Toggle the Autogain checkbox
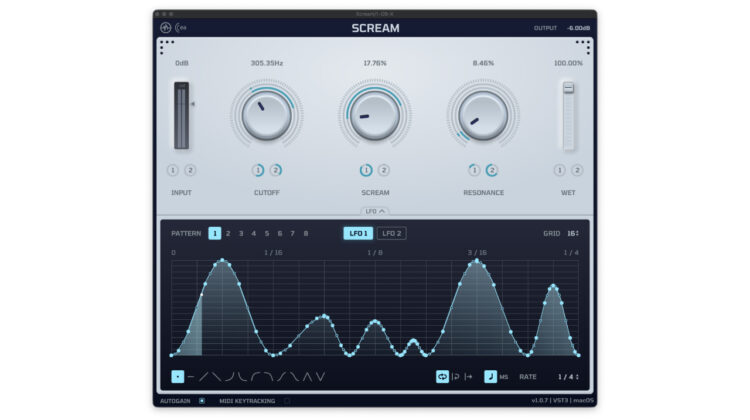 click(x=202, y=401)
